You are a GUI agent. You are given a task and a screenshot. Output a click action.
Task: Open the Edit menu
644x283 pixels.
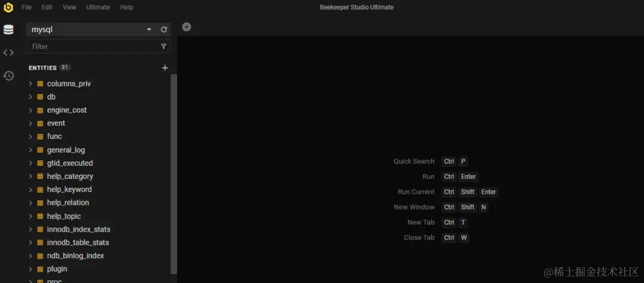pyautogui.click(x=47, y=7)
